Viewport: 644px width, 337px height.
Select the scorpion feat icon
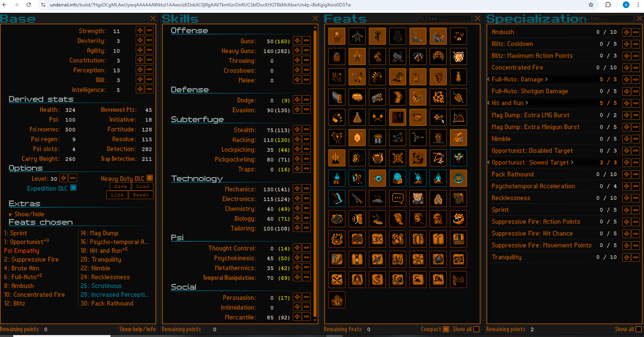pos(418,280)
